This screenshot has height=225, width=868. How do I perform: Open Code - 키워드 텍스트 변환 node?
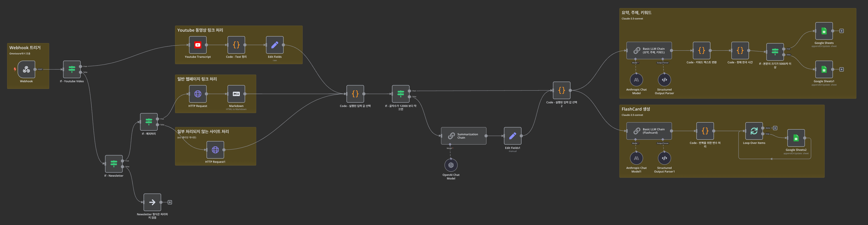tap(702, 51)
